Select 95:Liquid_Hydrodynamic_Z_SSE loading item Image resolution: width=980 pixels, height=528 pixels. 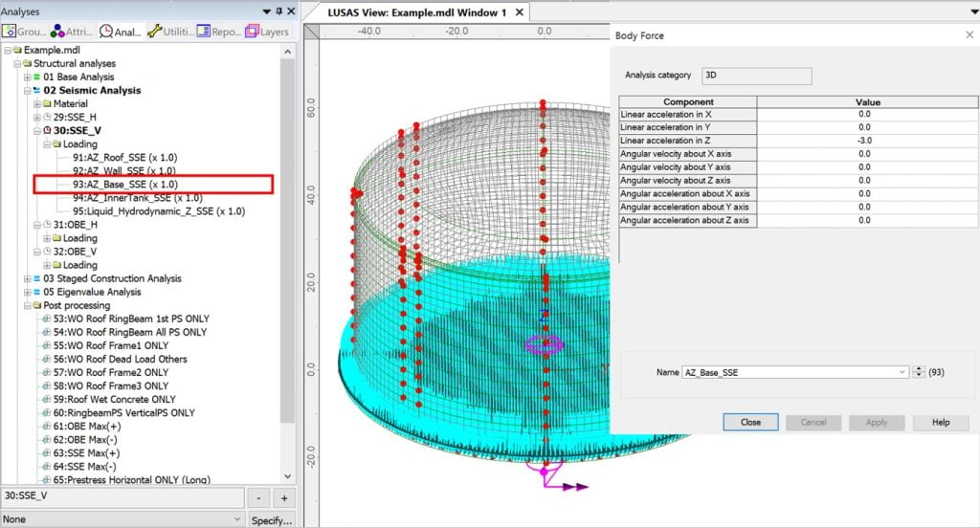(x=158, y=211)
